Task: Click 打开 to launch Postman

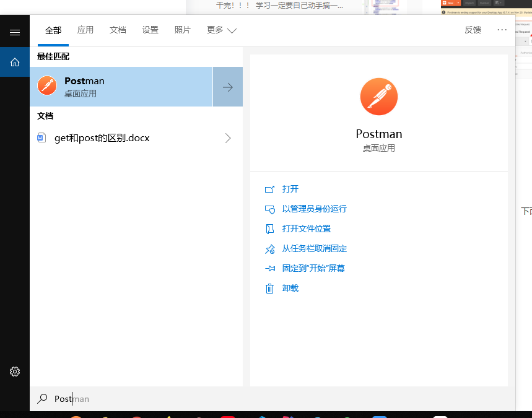Action: tap(290, 189)
